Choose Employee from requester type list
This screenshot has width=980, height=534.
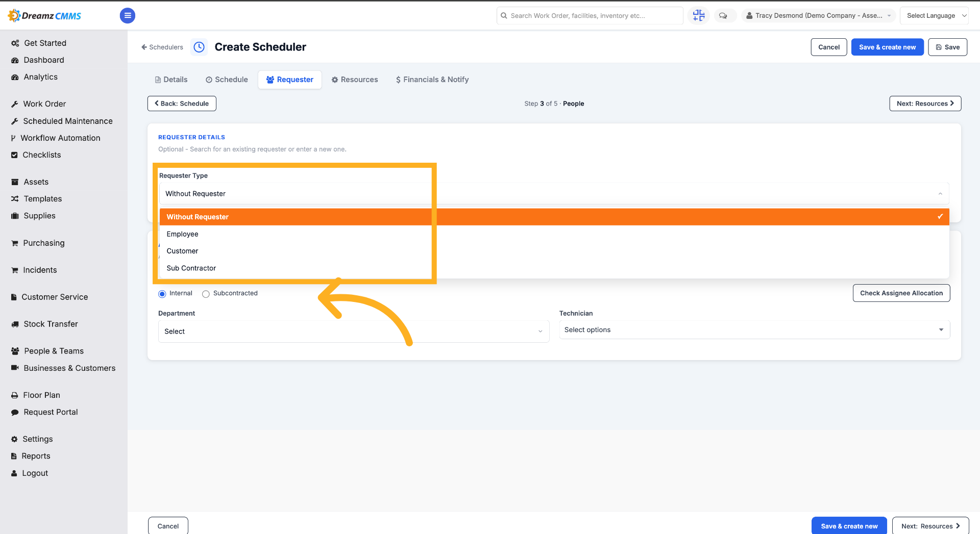pos(554,234)
